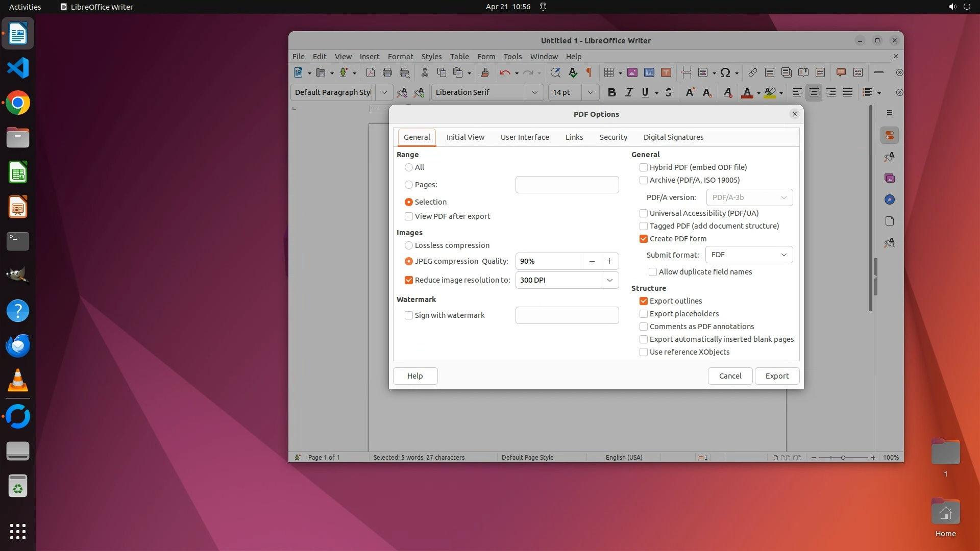The image size is (980, 551).
Task: Click the Print toolbar icon
Action: 387,72
